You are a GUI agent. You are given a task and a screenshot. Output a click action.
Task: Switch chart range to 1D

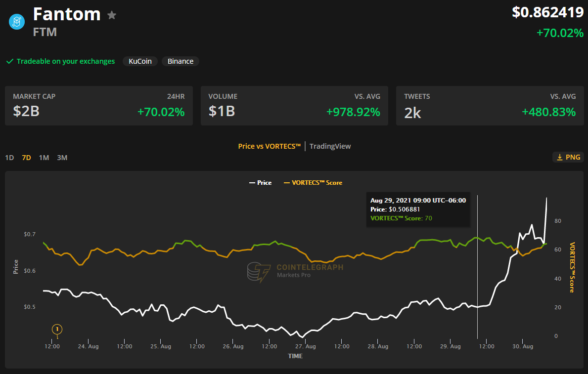pyautogui.click(x=9, y=158)
